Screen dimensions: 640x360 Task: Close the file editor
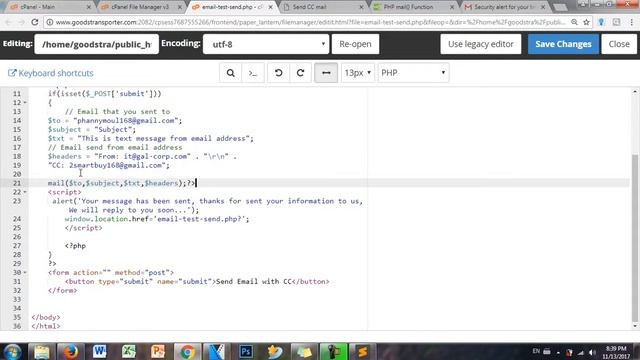(x=619, y=44)
